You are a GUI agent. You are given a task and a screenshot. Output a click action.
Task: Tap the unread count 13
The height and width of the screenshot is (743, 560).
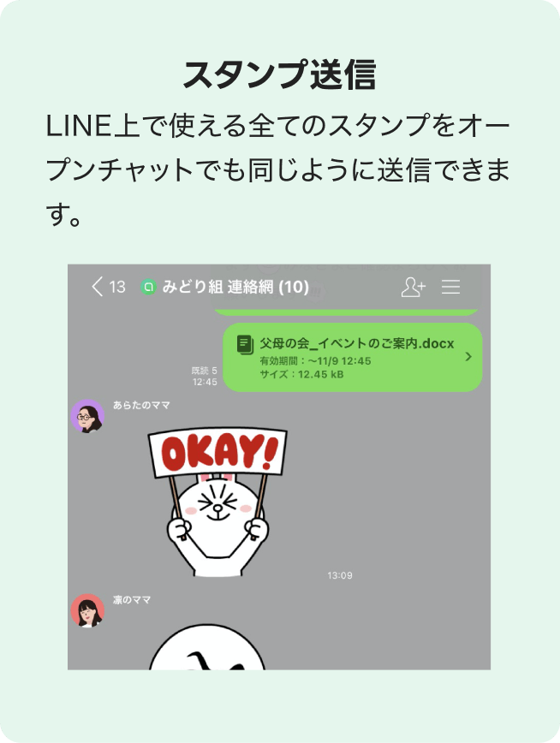coord(117,287)
